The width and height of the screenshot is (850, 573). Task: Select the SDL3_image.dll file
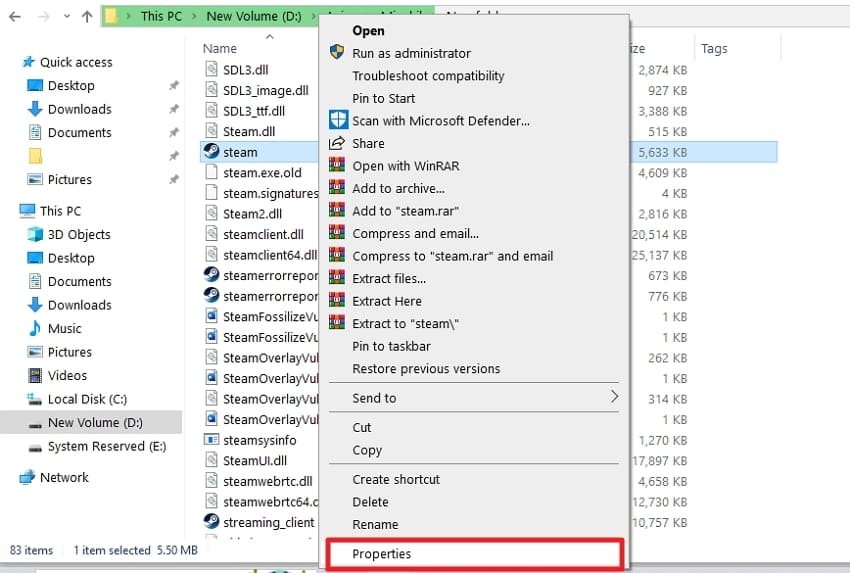[x=266, y=91]
